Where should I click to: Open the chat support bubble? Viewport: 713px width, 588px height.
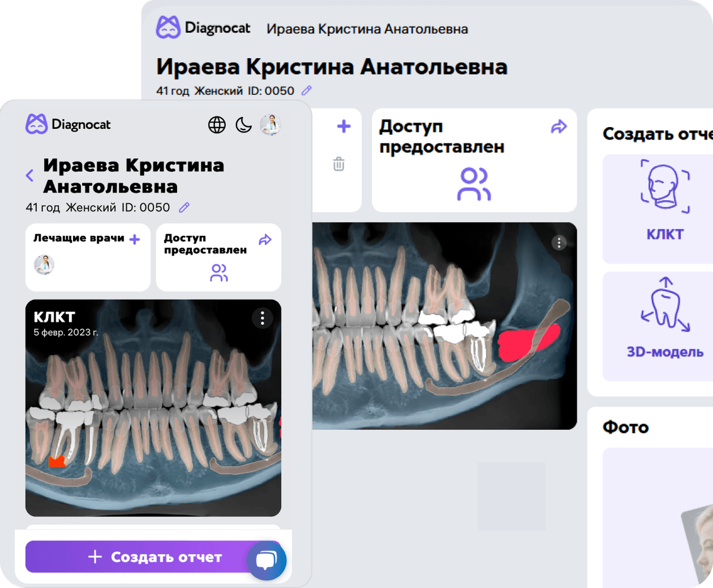click(x=267, y=560)
